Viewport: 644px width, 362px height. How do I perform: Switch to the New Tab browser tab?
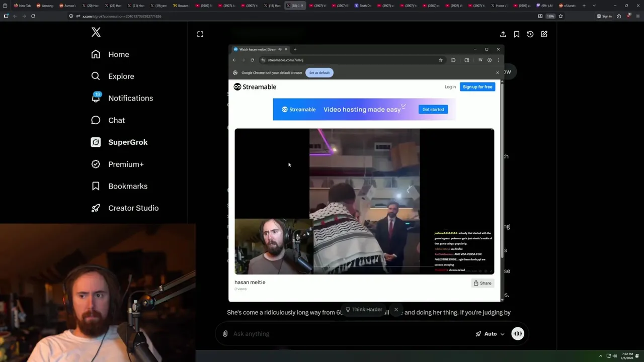(x=22, y=6)
